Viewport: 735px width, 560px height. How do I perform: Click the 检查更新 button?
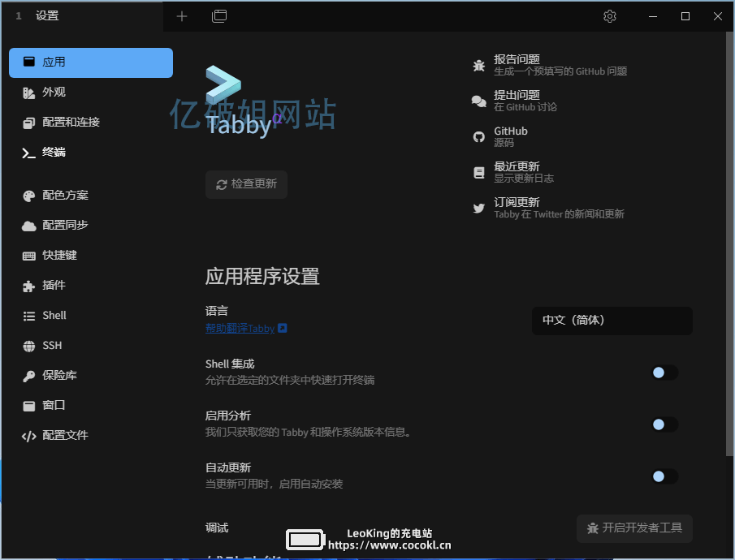pyautogui.click(x=246, y=184)
